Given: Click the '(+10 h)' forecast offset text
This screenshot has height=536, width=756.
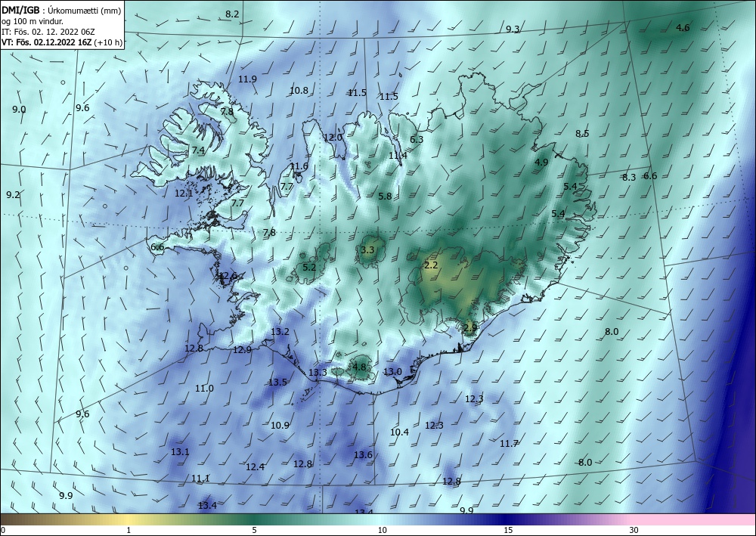Looking at the screenshot, I should (x=108, y=42).
